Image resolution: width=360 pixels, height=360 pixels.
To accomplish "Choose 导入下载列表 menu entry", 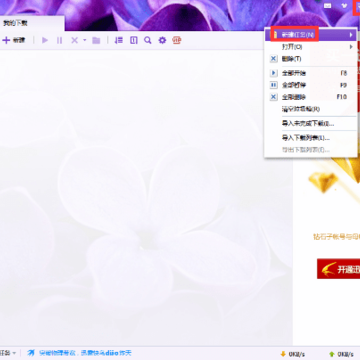I will [311, 138].
